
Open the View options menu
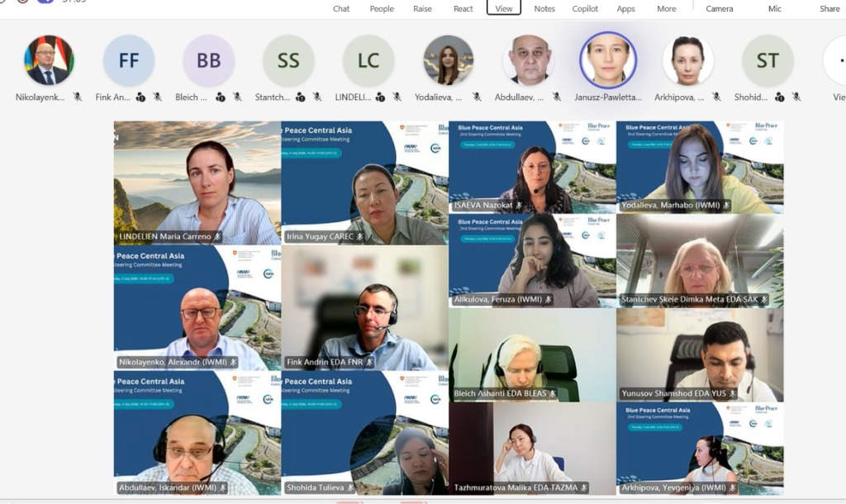click(x=504, y=7)
